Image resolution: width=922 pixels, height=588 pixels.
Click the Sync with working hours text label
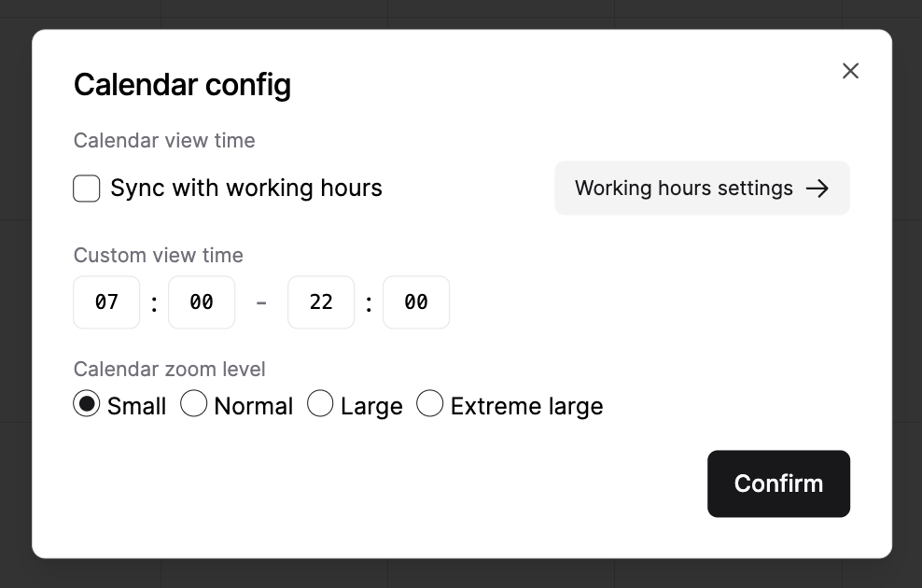pos(246,188)
